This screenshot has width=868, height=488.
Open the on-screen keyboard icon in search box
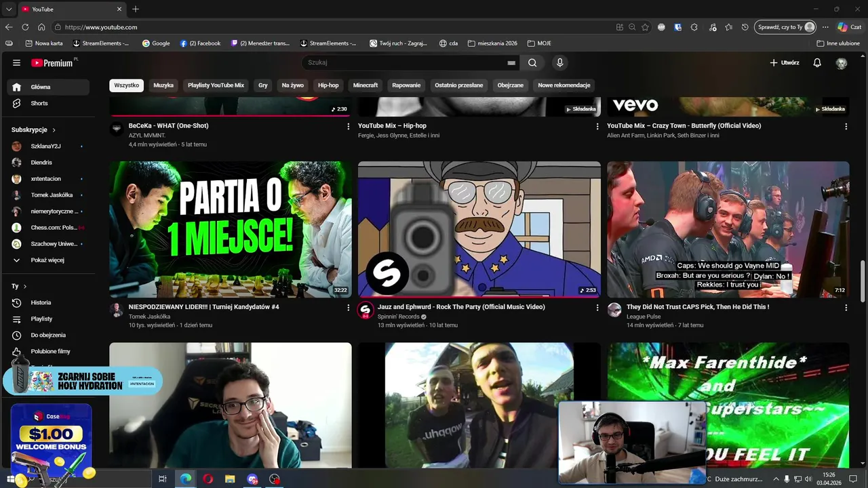point(511,62)
